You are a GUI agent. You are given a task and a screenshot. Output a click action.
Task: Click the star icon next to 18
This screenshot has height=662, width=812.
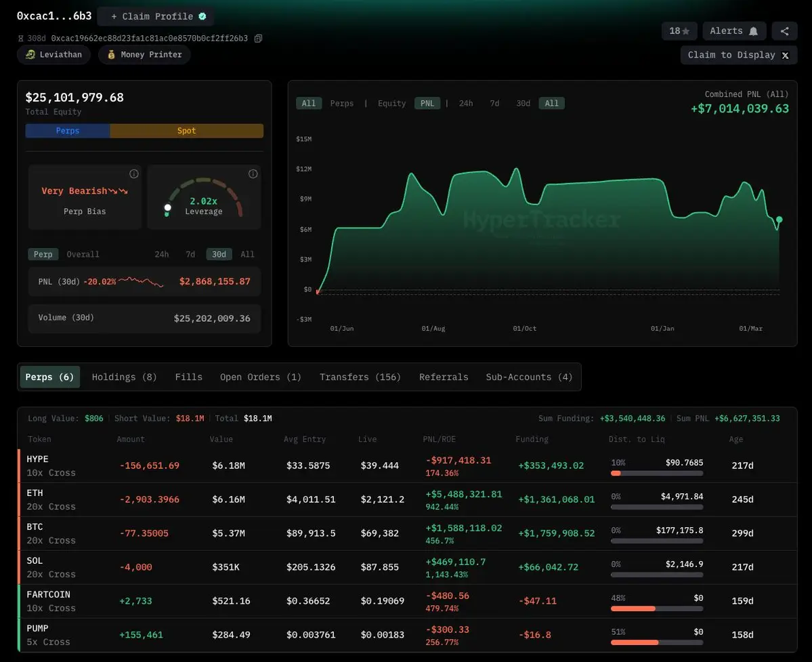(685, 31)
